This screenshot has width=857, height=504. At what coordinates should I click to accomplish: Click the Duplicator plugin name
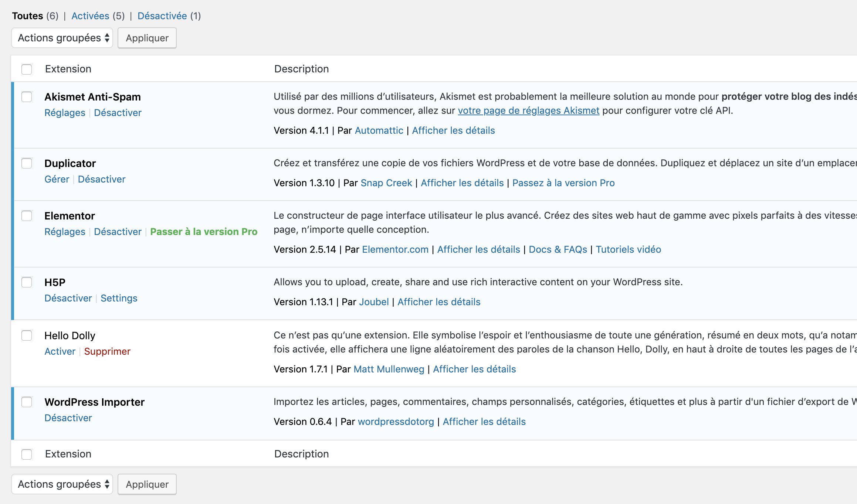click(70, 163)
